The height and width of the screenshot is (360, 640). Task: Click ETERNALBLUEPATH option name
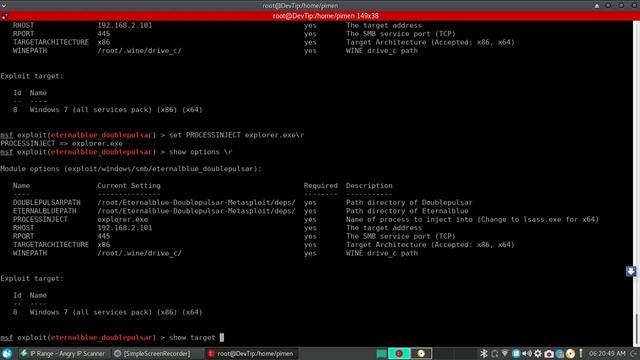[44, 211]
